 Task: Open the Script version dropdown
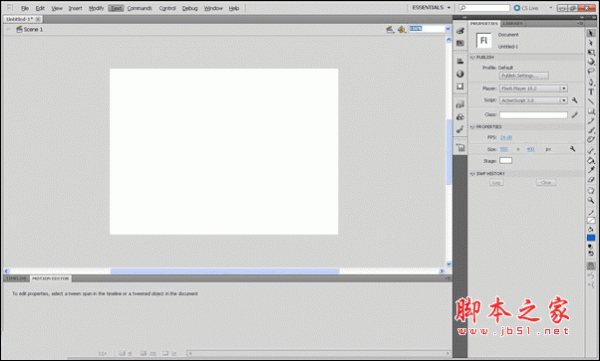tap(533, 100)
